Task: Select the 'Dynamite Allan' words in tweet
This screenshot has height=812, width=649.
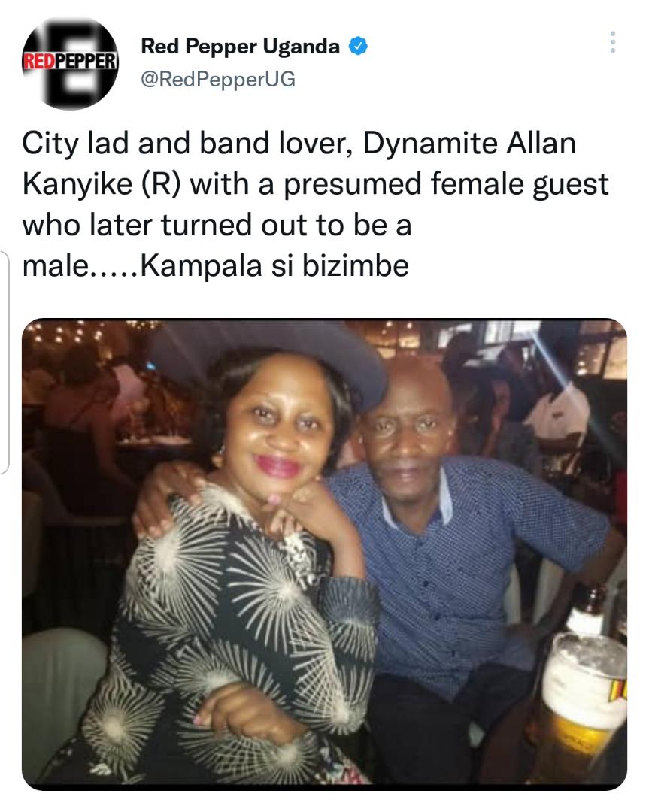Action: pos(469,143)
